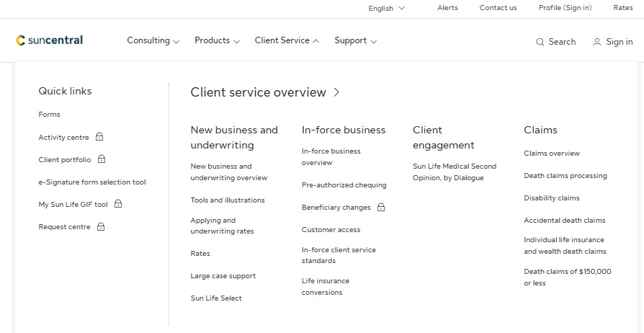
Task: Open Alerts in the top bar
Action: [447, 8]
